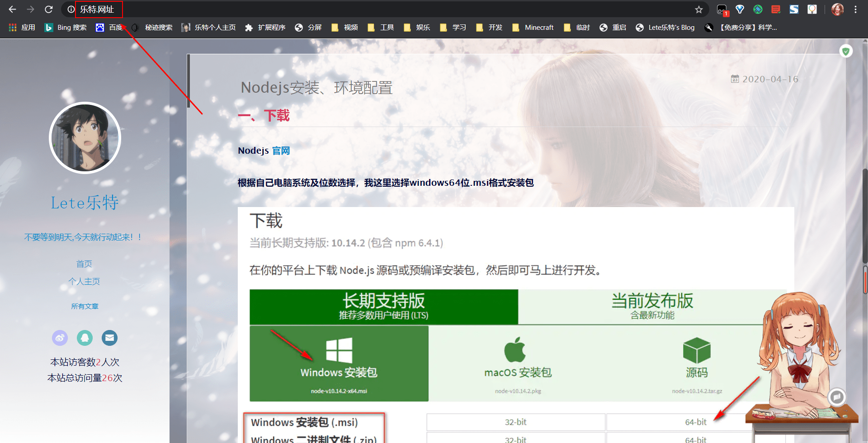Open the QQ contact icon
The image size is (868, 443).
coord(85,338)
